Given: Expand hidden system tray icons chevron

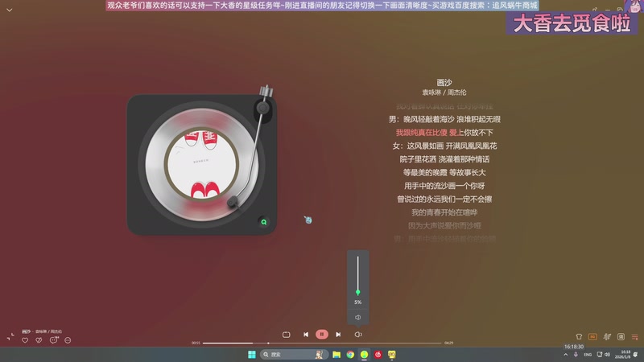Looking at the screenshot, I should [x=566, y=355].
